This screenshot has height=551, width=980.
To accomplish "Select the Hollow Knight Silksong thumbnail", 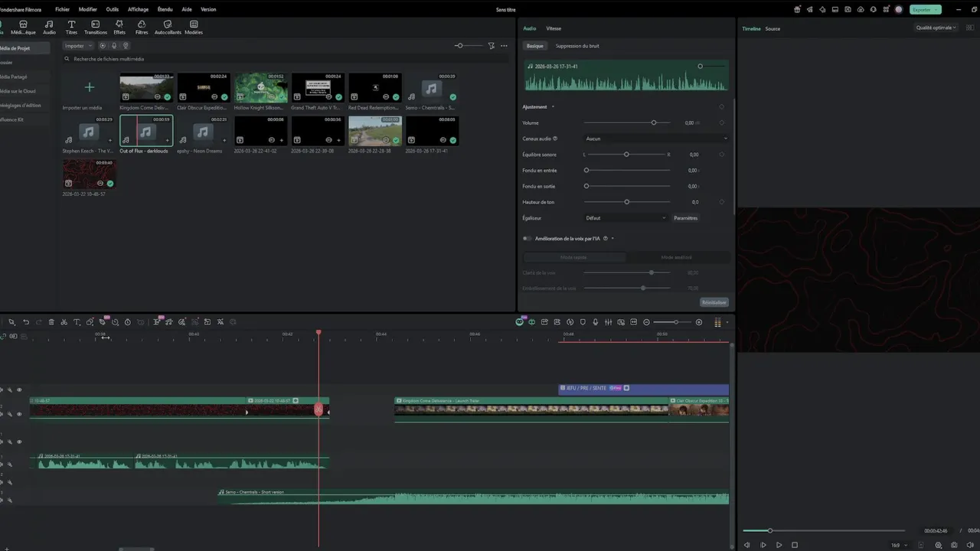I will 261,87.
